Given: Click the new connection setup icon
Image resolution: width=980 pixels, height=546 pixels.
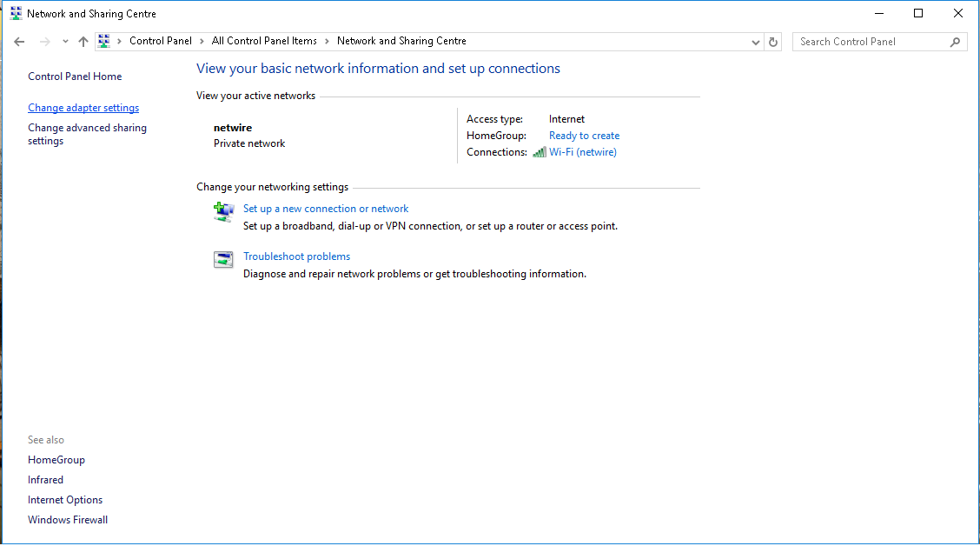Looking at the screenshot, I should (224, 212).
